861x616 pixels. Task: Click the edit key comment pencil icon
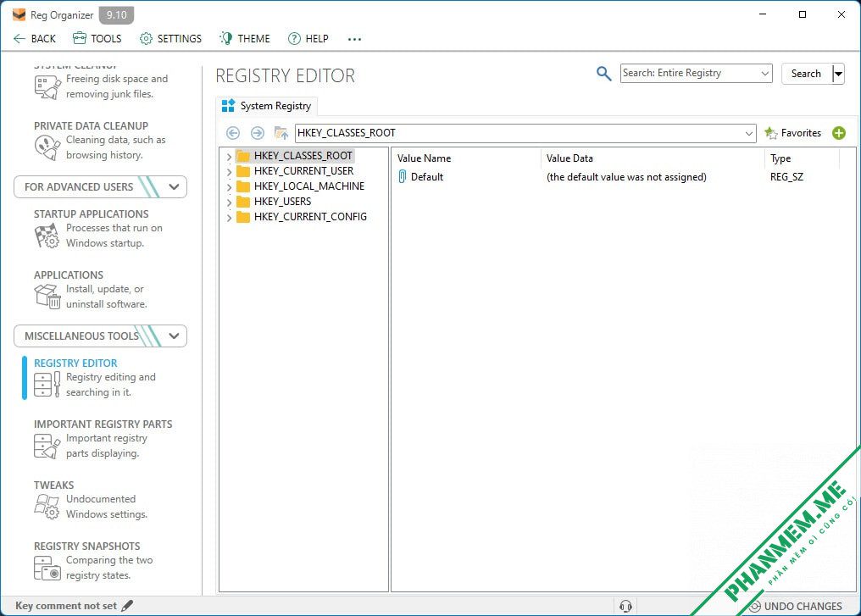pyautogui.click(x=127, y=605)
